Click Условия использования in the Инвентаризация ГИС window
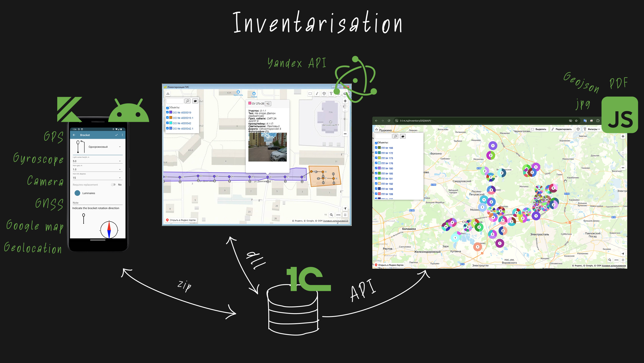Viewport: 644px width, 363px height. (x=335, y=221)
